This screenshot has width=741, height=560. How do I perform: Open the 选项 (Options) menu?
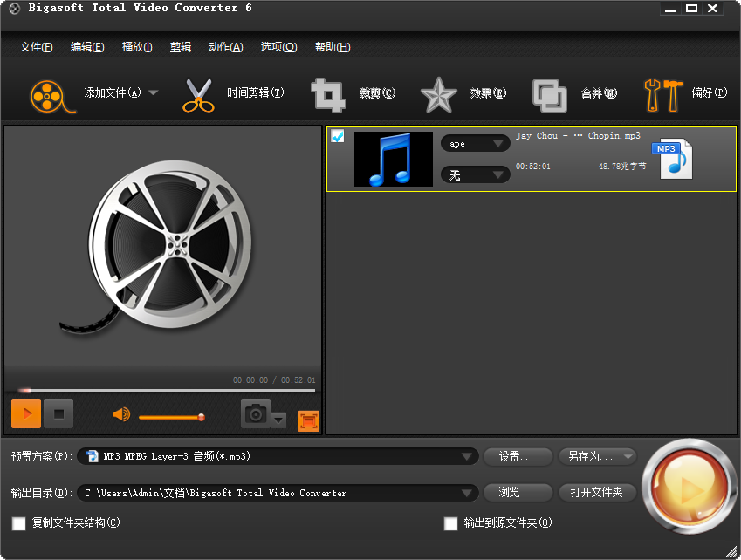pos(278,46)
